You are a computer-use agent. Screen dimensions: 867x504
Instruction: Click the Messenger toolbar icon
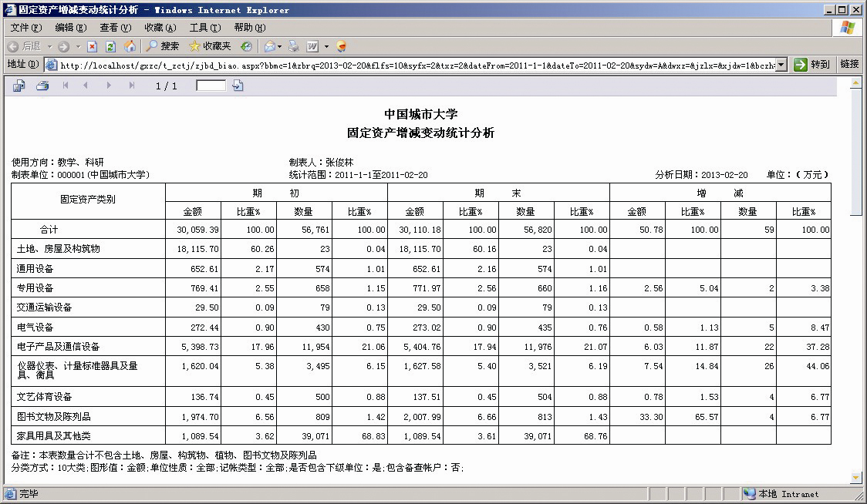(341, 46)
